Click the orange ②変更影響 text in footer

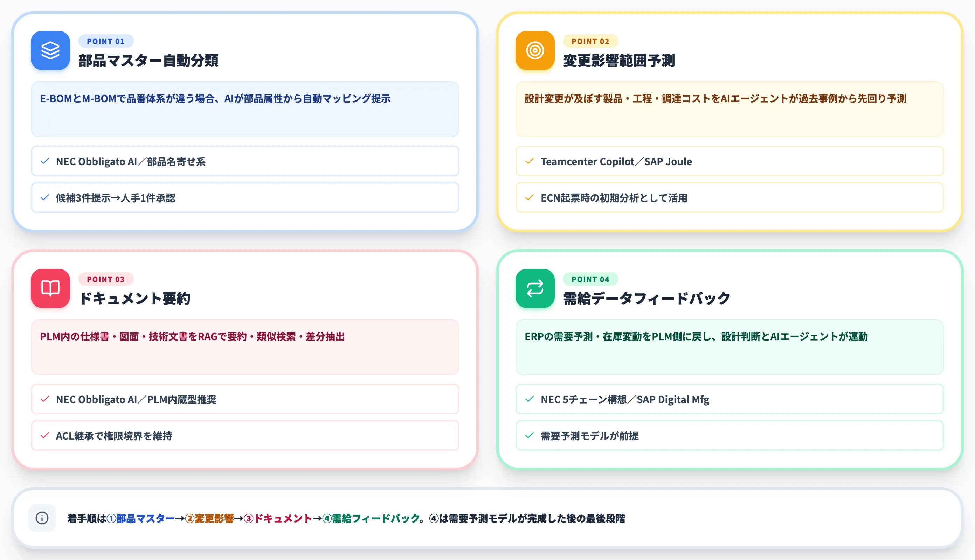click(209, 518)
